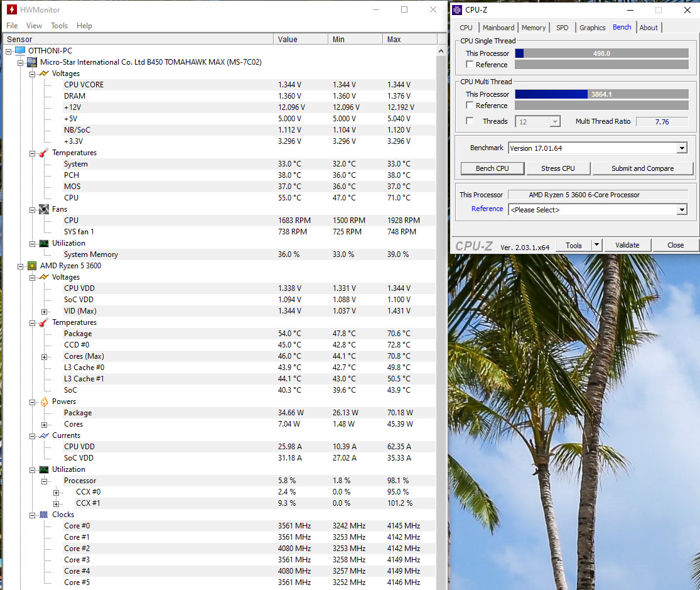Open the Benchmark version dropdown
This screenshot has width=700, height=590.
(682, 148)
